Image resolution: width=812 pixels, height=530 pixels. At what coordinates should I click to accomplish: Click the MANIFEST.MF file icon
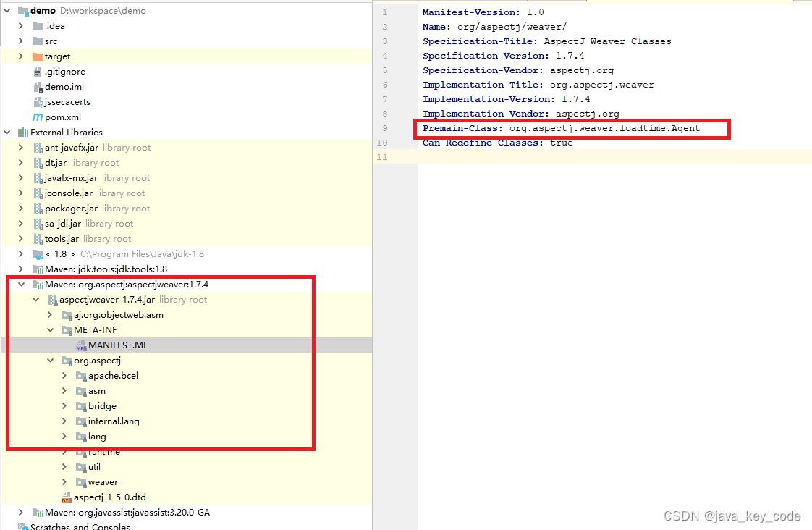81,345
